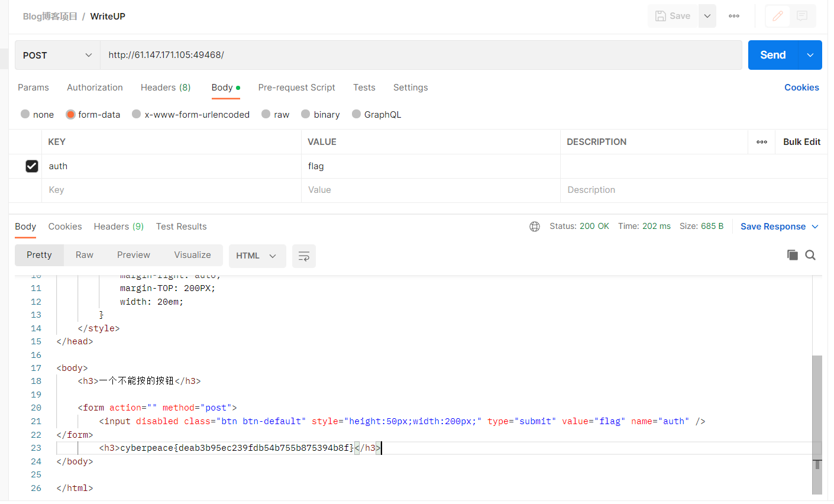Open the HTML format dropdown

click(257, 256)
